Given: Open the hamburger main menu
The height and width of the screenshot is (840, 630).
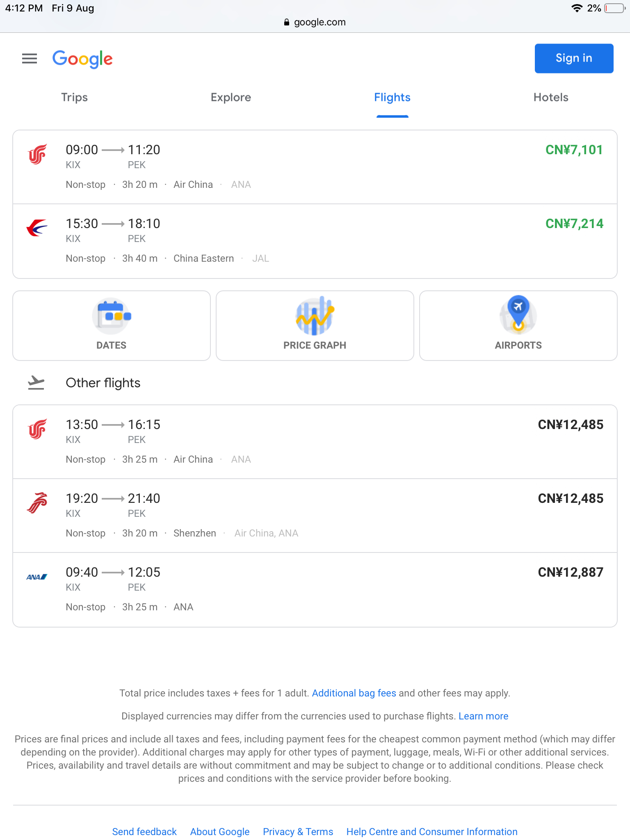Looking at the screenshot, I should 30,59.
